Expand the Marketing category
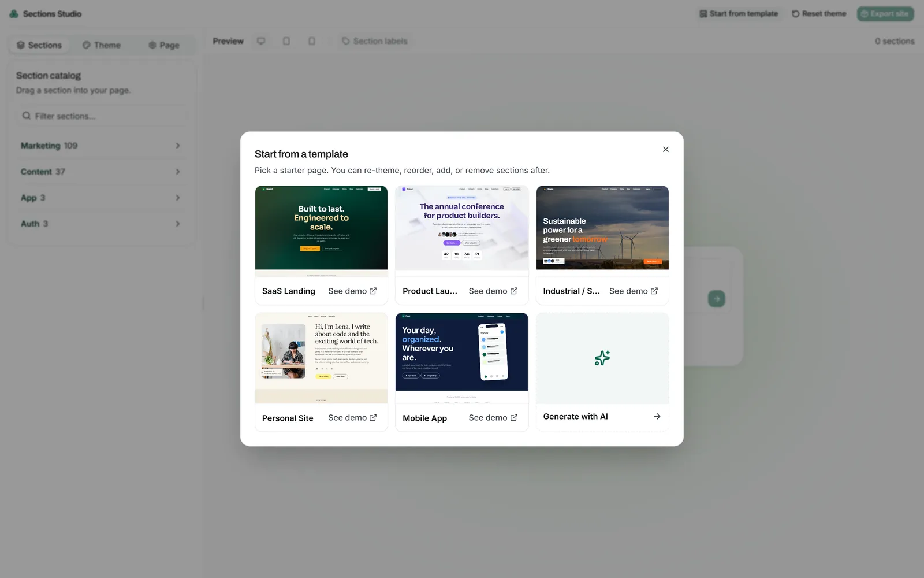Screen dimensions: 924x578 coord(101,146)
